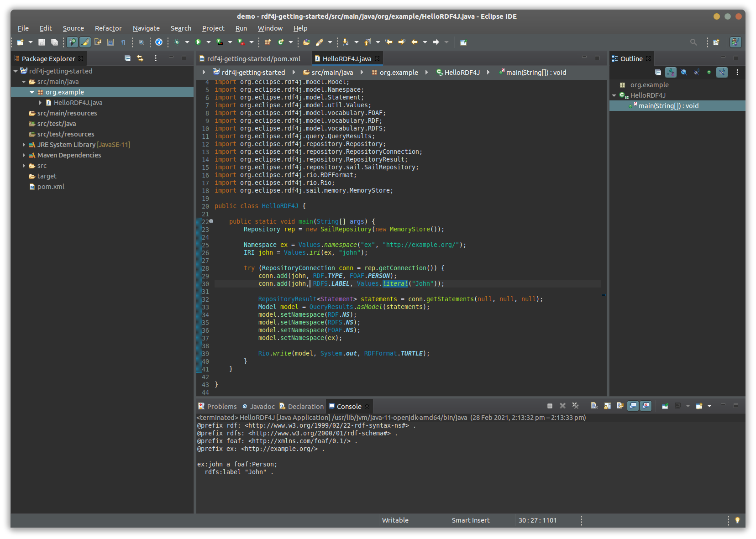This screenshot has height=539, width=756.
Task: Toggle Show Whitespace Characters pilcrow button
Action: click(x=123, y=42)
